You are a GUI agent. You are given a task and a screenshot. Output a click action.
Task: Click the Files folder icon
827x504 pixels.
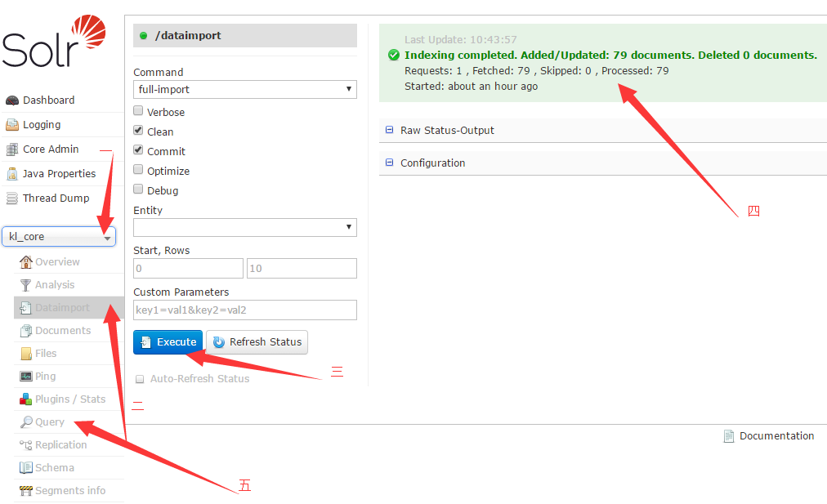click(x=26, y=354)
